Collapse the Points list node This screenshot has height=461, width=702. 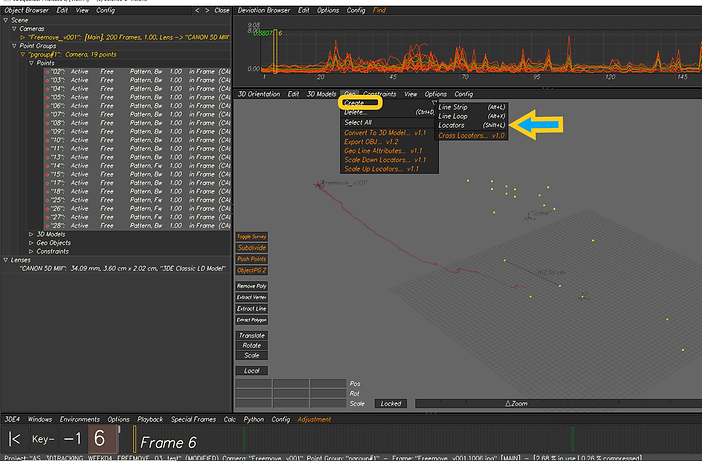pos(31,63)
